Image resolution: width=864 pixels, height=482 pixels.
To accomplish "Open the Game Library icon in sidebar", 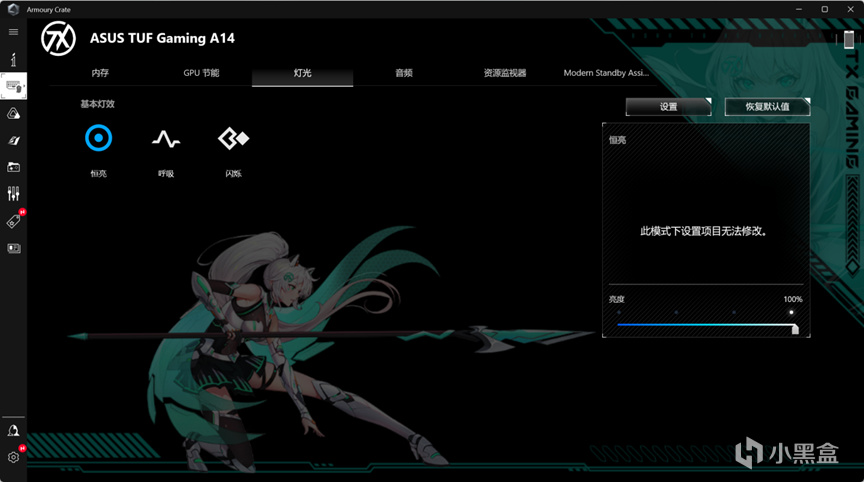I will click(13, 167).
